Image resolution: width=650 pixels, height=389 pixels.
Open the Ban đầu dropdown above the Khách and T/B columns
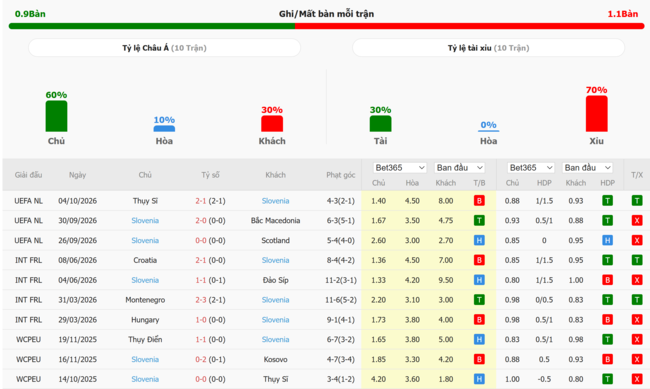pos(459,168)
